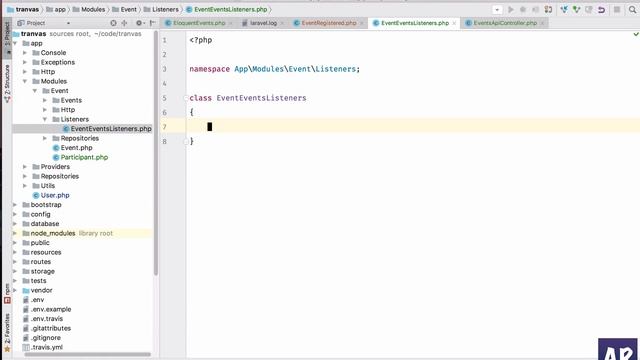This screenshot has height=360, width=640.
Task: Click the Scroll from Source target icon
Action: (113, 23)
